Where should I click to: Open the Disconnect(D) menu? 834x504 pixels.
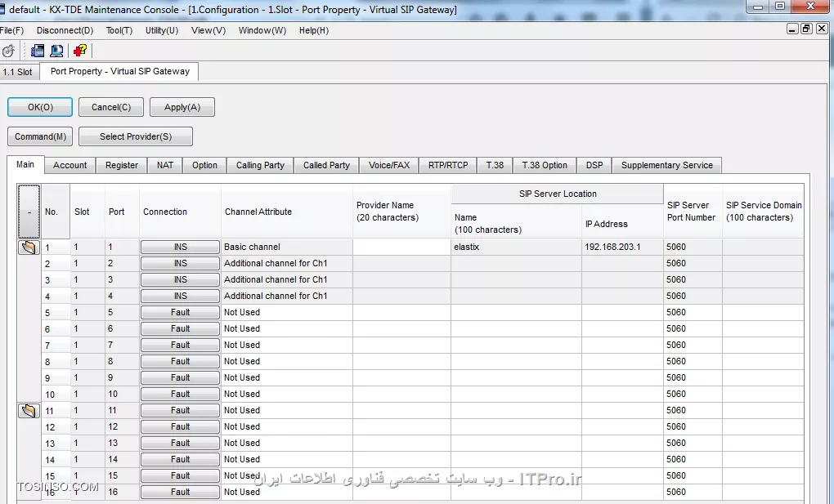65,30
